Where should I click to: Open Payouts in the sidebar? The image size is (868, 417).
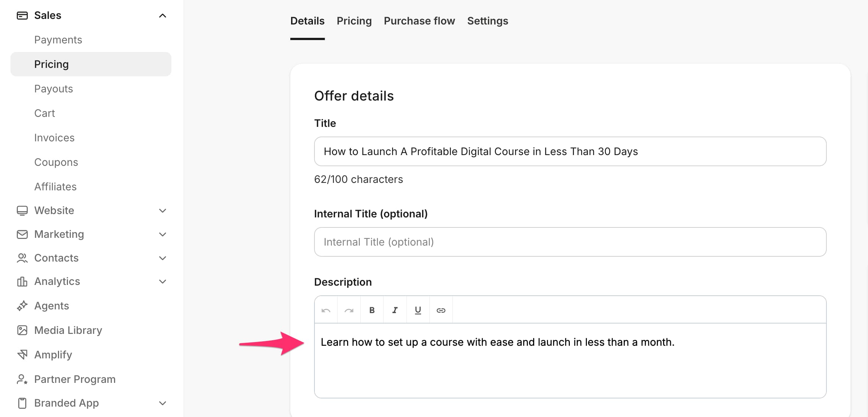pos(53,89)
